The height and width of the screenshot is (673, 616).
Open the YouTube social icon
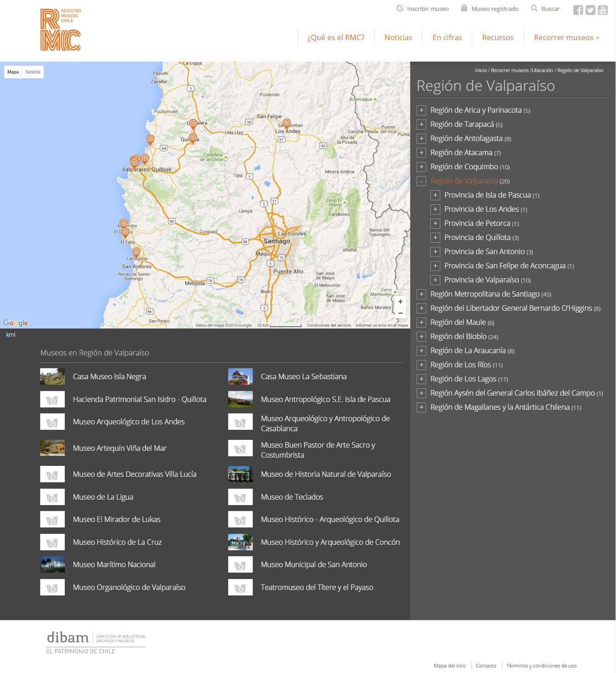click(x=603, y=10)
